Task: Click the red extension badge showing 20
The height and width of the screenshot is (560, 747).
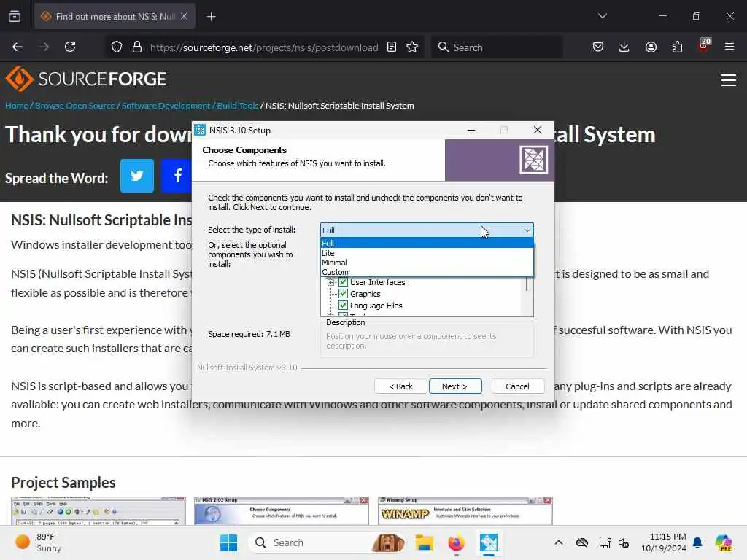Action: click(x=704, y=44)
